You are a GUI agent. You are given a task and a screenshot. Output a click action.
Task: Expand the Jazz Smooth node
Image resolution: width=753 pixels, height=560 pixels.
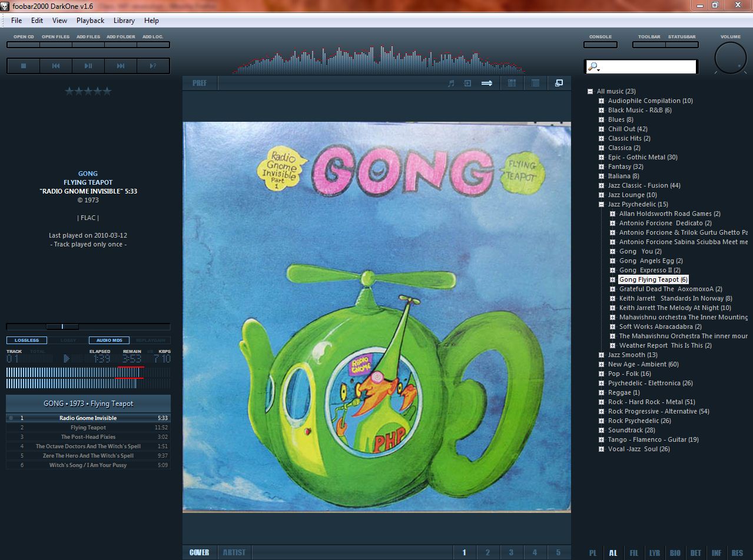point(601,355)
